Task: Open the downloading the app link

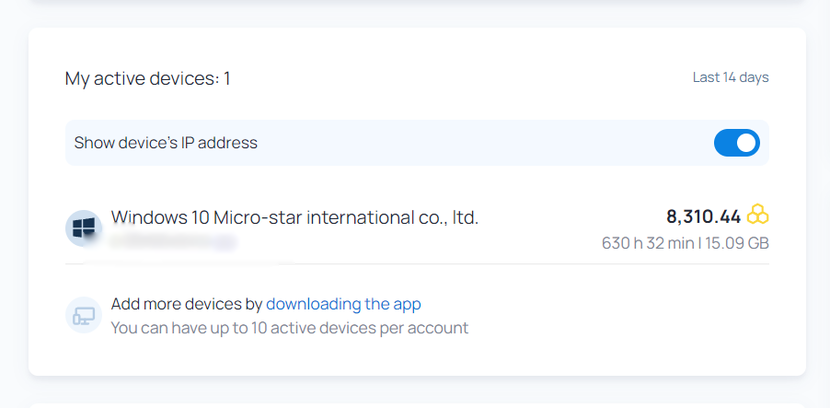Action: 344,304
